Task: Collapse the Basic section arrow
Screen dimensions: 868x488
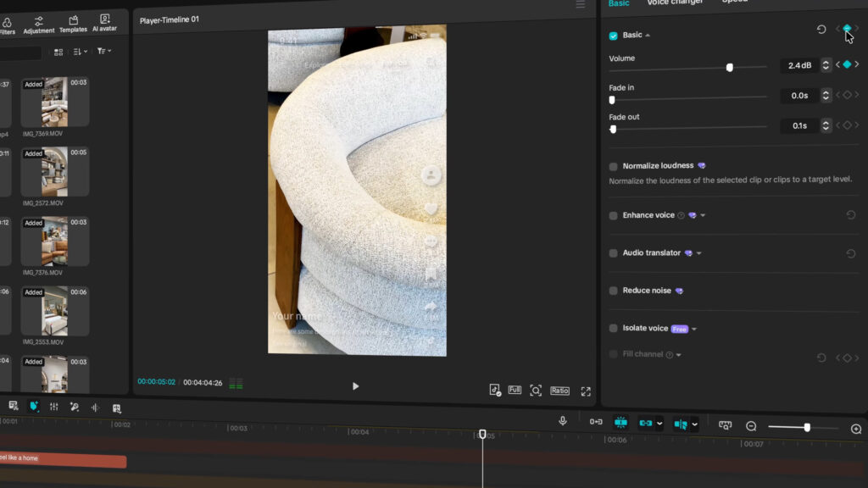Action: (x=648, y=36)
